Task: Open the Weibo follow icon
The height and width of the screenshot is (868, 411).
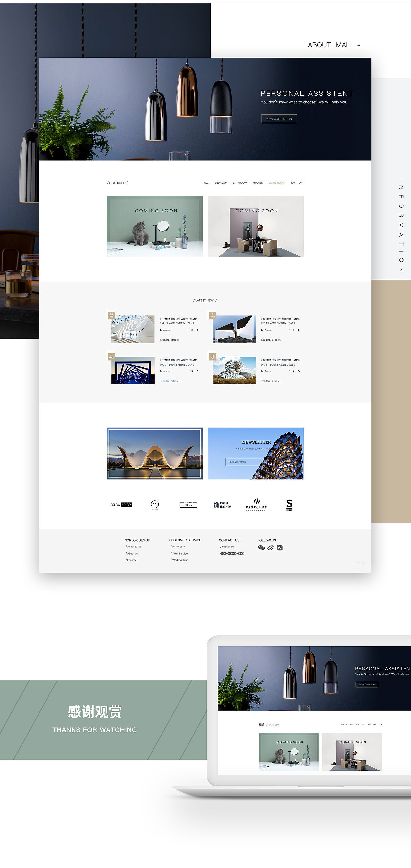Action: click(x=271, y=547)
